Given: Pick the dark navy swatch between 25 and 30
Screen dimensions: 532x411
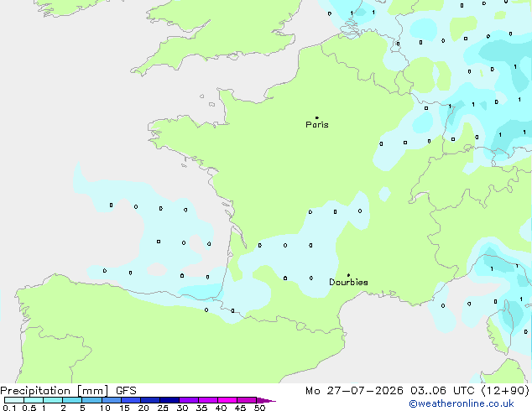Looking at the screenshot, I should (170, 400).
